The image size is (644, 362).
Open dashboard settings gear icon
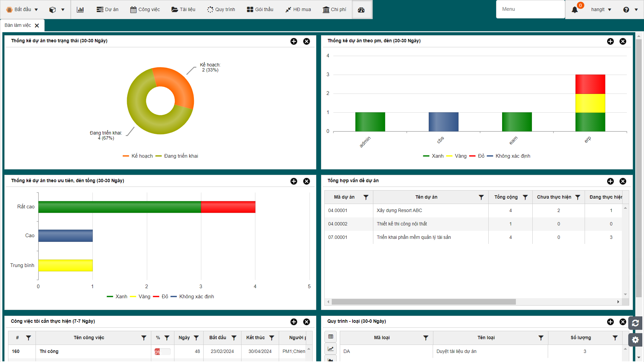635,340
